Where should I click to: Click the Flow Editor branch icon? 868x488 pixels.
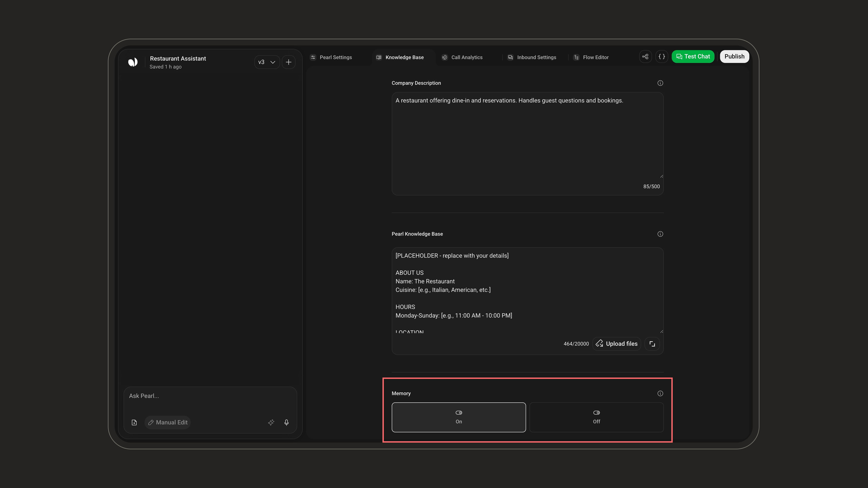point(576,57)
